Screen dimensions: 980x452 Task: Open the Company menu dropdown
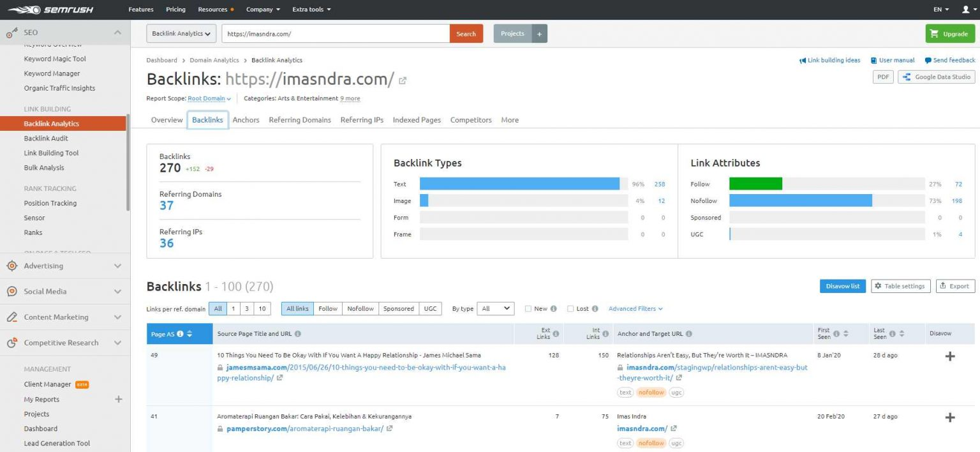pyautogui.click(x=263, y=10)
